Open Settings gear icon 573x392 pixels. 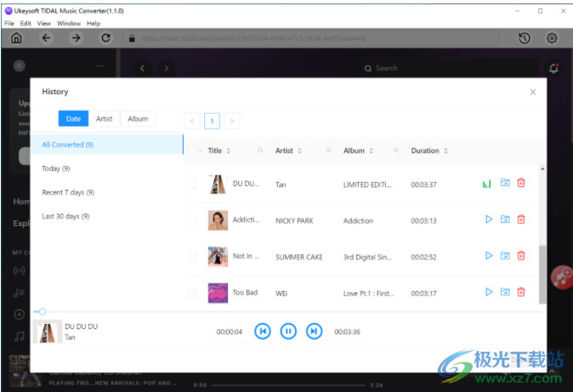click(x=552, y=38)
